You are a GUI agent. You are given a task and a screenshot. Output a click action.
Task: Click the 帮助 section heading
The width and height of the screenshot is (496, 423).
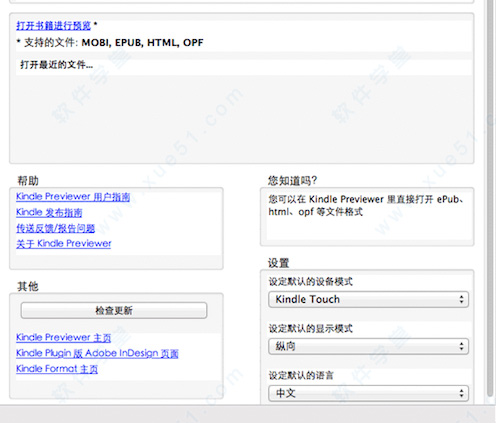coord(28,181)
